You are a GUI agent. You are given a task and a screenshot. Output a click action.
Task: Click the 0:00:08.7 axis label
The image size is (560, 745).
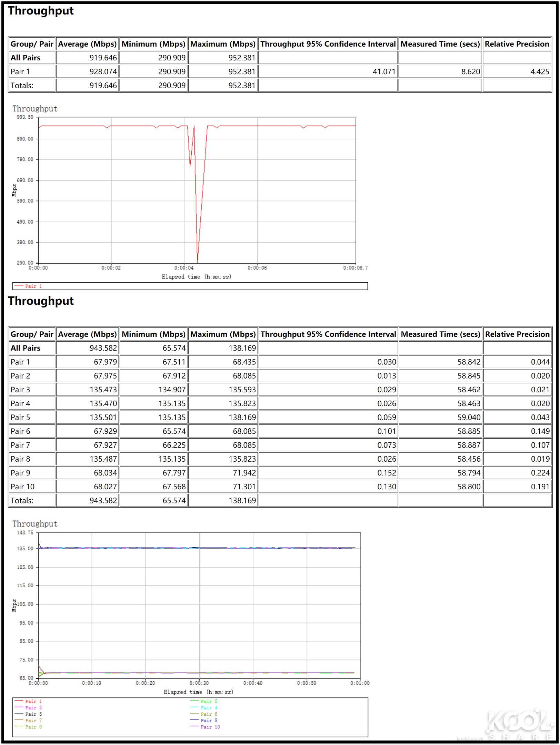[356, 268]
